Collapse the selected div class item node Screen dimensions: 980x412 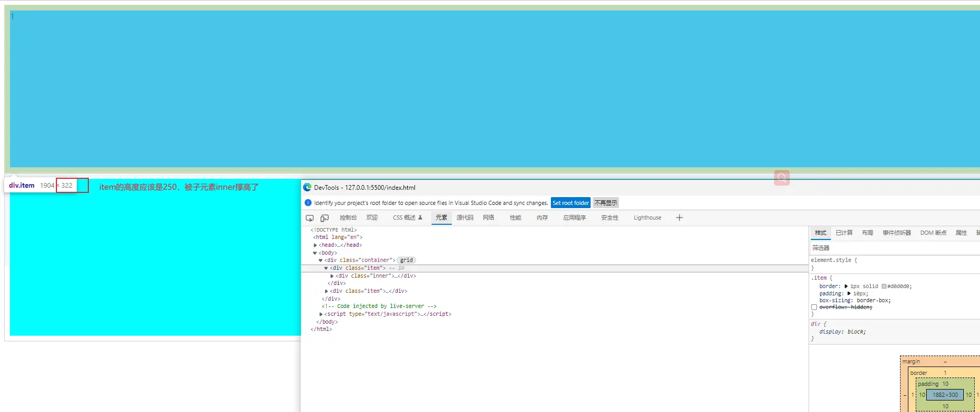click(326, 268)
